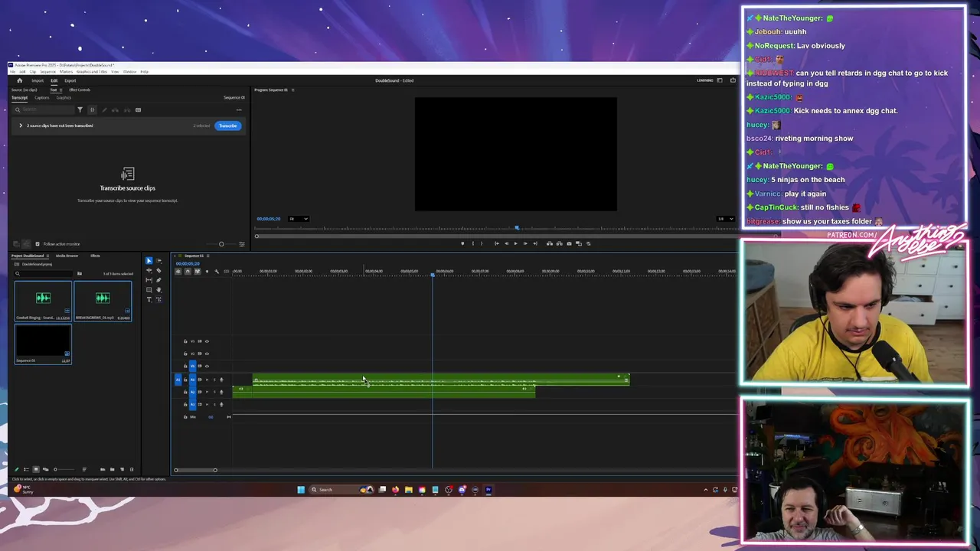This screenshot has height=551, width=980.
Task: Toggle lock on track V1
Action: [185, 366]
